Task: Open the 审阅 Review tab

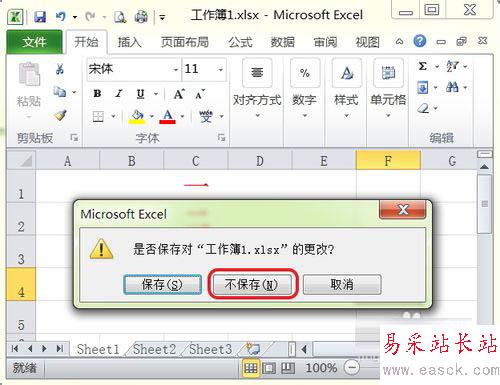Action: pos(325,42)
